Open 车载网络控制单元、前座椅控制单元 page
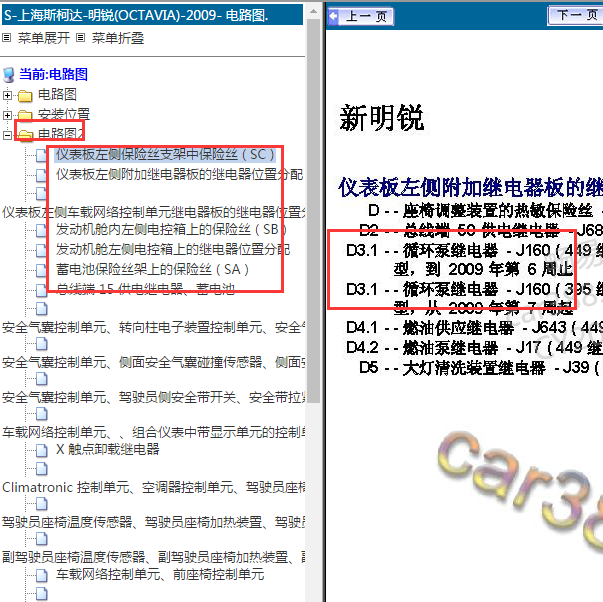This screenshot has width=603, height=602. point(160,574)
